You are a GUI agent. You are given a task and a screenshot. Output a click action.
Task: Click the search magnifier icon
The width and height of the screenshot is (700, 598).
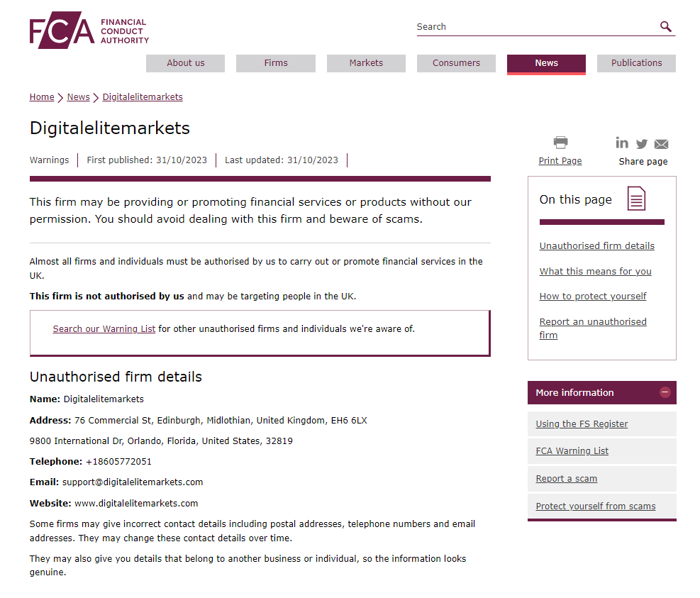tap(665, 27)
